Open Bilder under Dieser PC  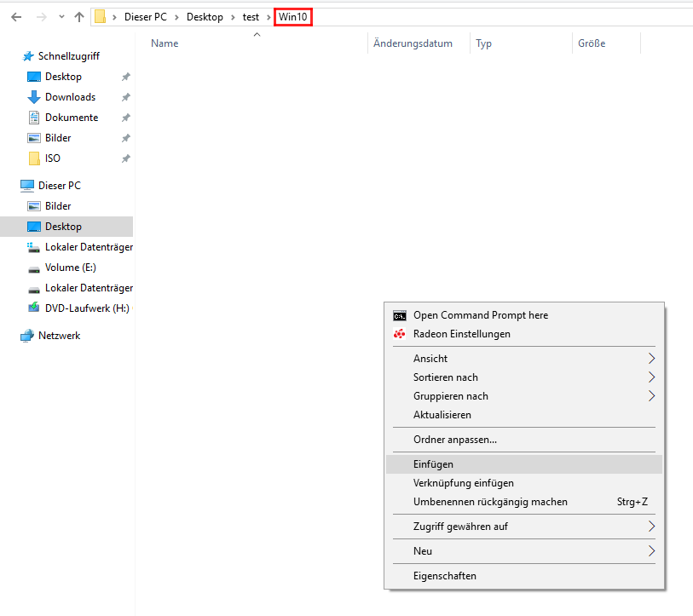click(x=58, y=206)
